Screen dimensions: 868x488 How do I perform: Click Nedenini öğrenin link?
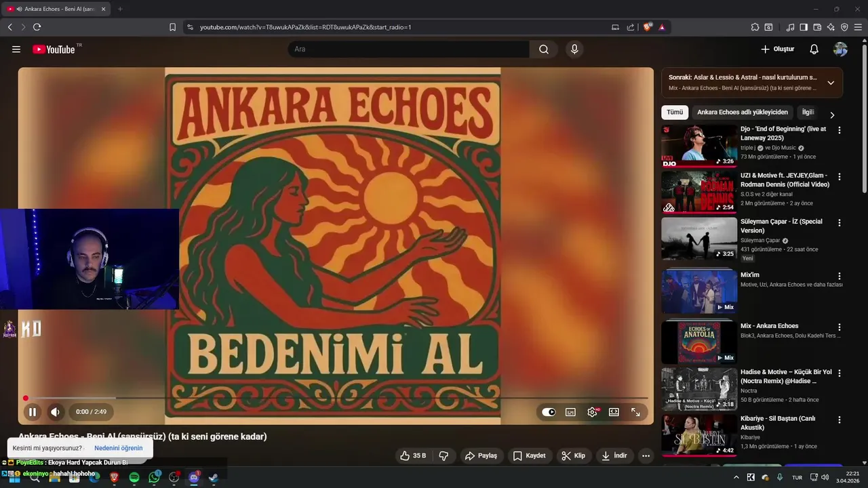(119, 448)
